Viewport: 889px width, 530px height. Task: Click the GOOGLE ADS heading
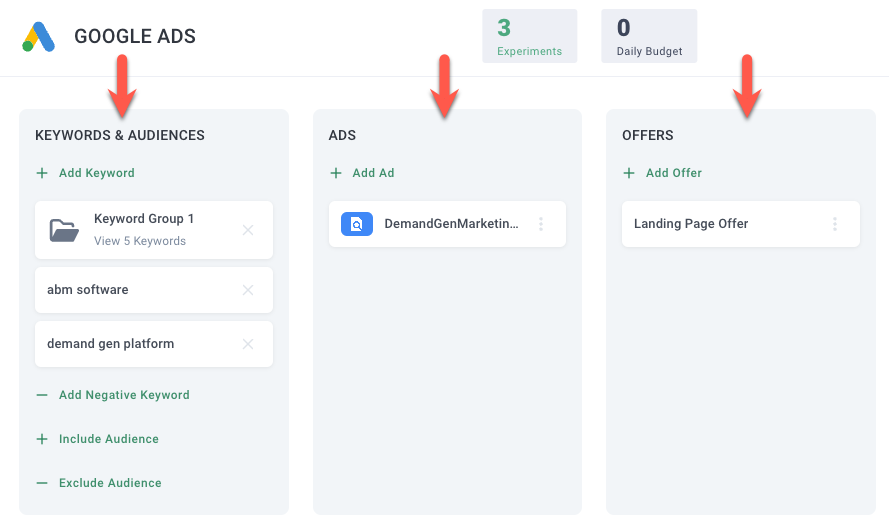point(135,36)
